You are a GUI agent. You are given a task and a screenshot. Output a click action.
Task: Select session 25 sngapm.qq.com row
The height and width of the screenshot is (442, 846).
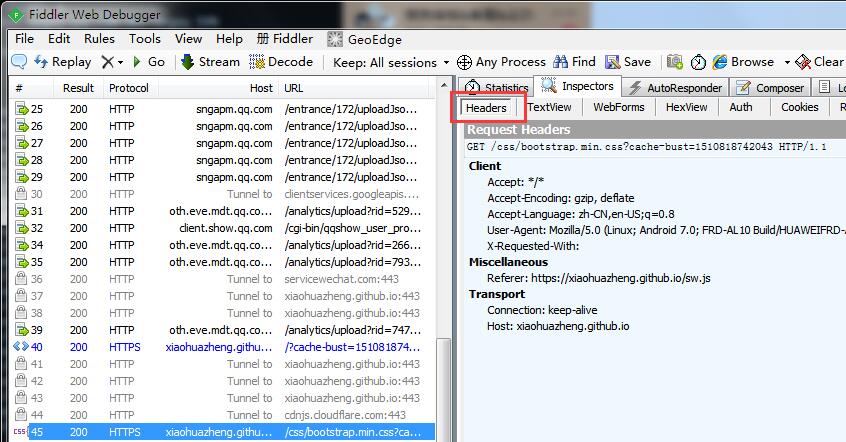pyautogui.click(x=222, y=109)
